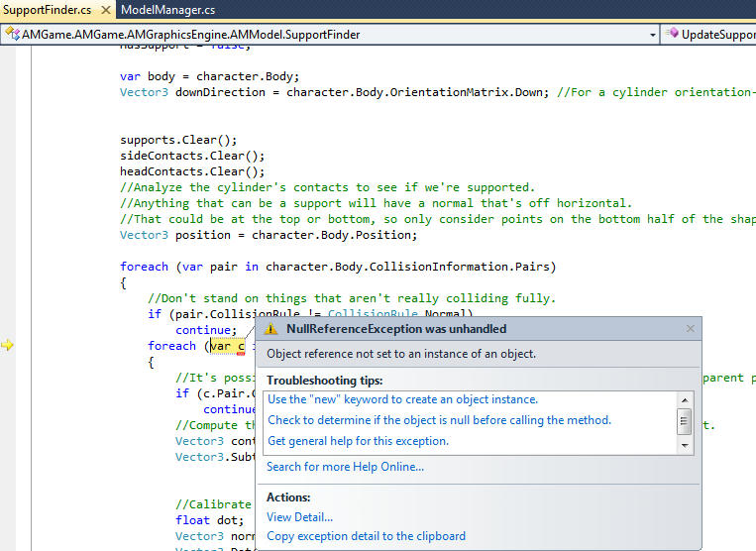
Task: Click the '//For a cylinder orientation' comment
Action: click(656, 92)
